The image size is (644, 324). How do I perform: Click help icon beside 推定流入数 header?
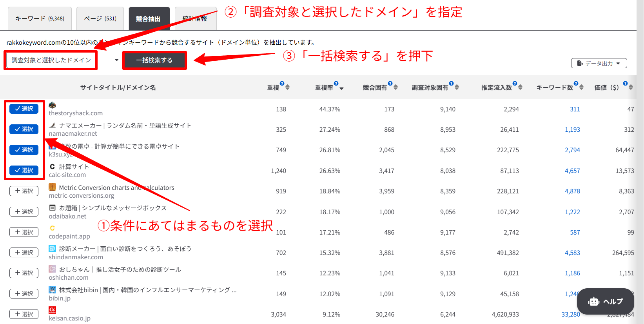pos(515,84)
